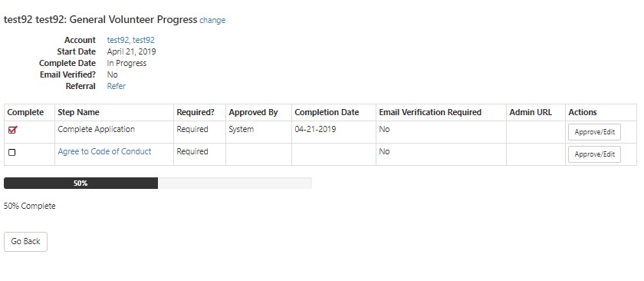This screenshot has width=644, height=281.
Task: Click the Actions column header
Action: click(583, 112)
